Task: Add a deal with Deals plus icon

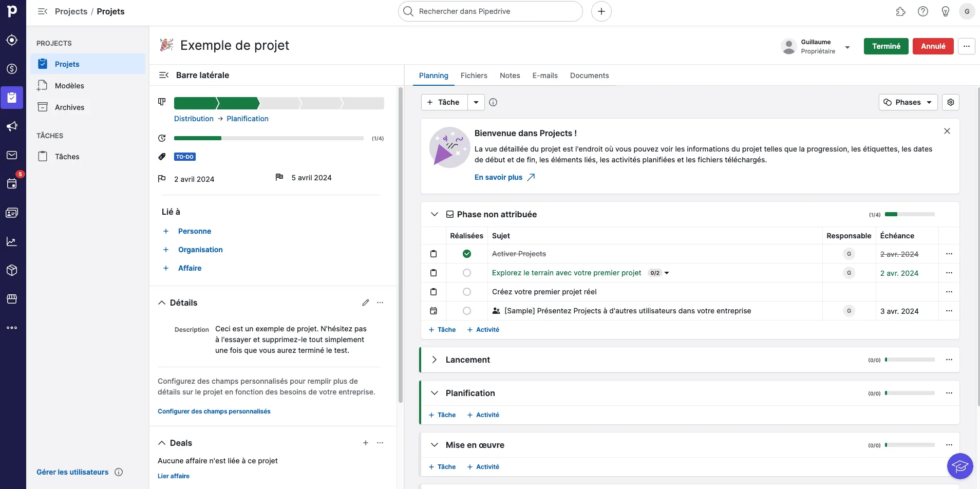Action: (366, 443)
